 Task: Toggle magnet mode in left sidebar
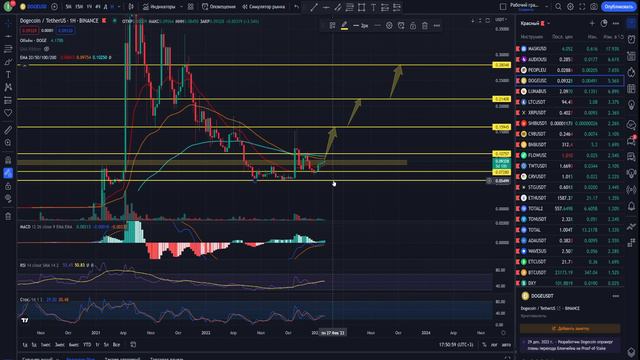point(8,160)
